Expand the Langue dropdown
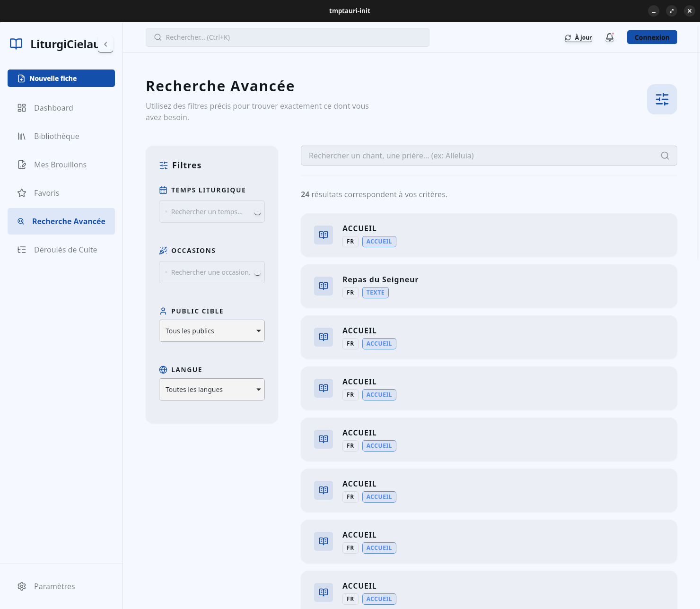Image resolution: width=700 pixels, height=609 pixels. coord(211,390)
